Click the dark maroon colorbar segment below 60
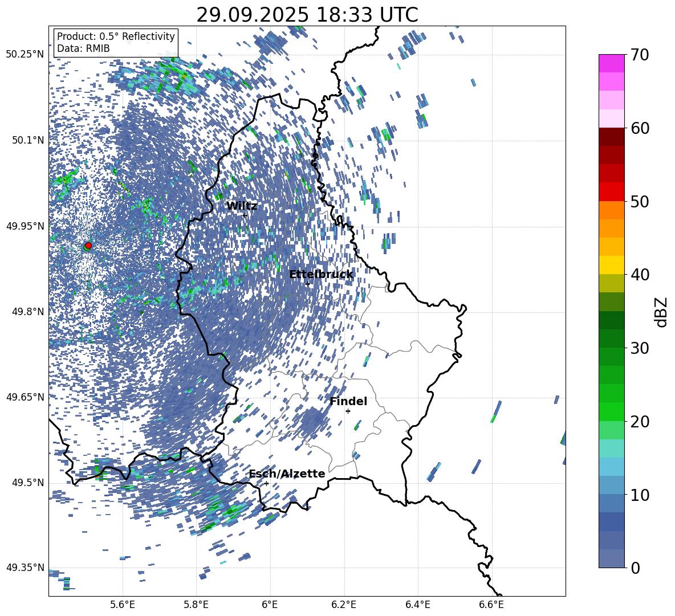675x616 pixels. tap(611, 137)
